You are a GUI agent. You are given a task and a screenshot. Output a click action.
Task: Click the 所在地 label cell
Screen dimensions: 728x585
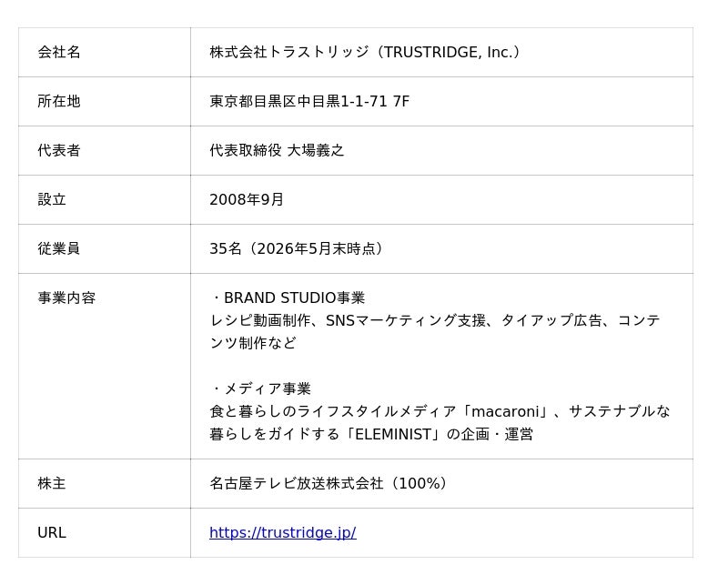pyautogui.click(x=105, y=101)
